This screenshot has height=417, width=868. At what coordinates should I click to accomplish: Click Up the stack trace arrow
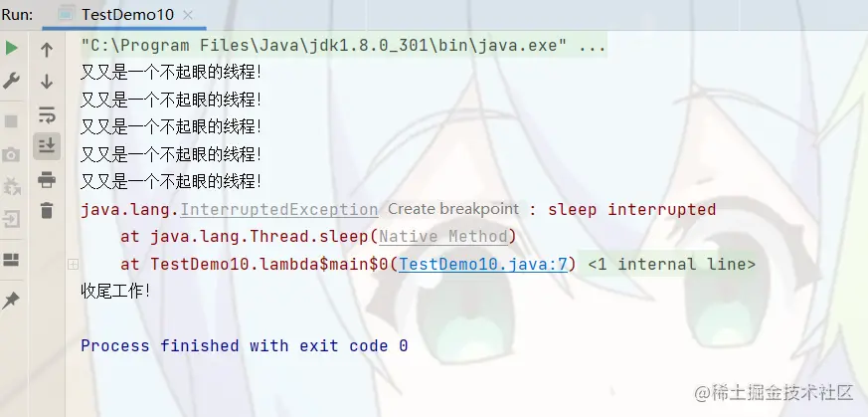pyautogui.click(x=47, y=50)
